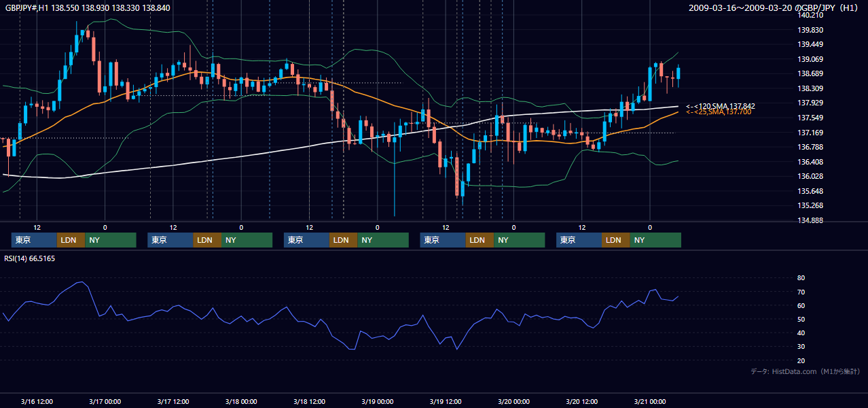Select the NY session block following 3/20 12:00
The width and height of the screenshot is (868, 408).
(x=655, y=240)
